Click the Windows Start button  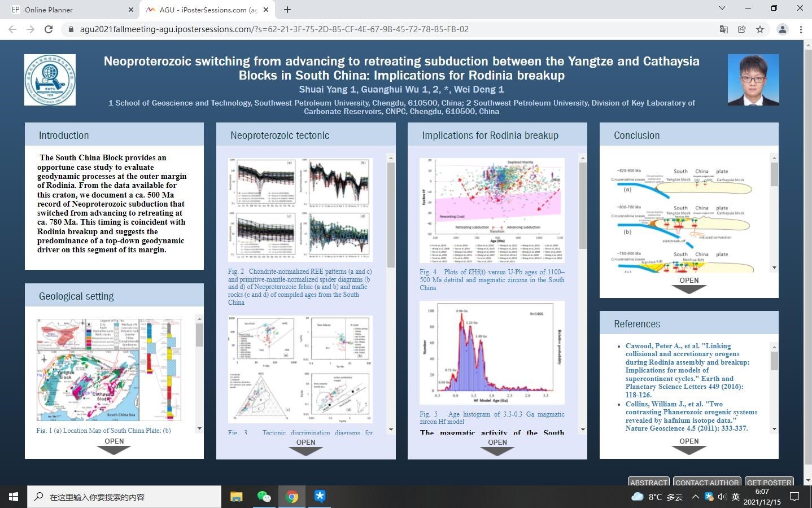(14, 497)
